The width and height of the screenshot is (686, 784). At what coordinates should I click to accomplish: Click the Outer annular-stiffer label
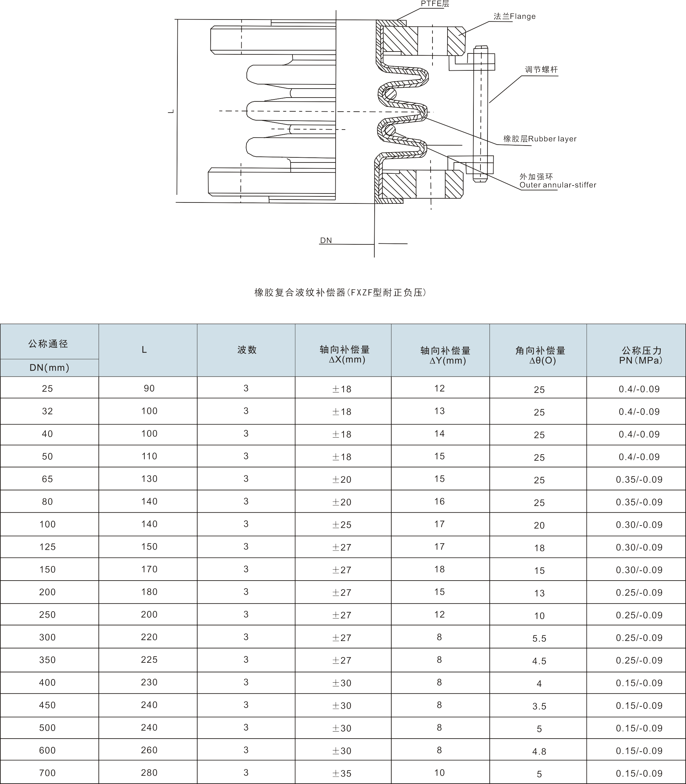click(x=558, y=185)
